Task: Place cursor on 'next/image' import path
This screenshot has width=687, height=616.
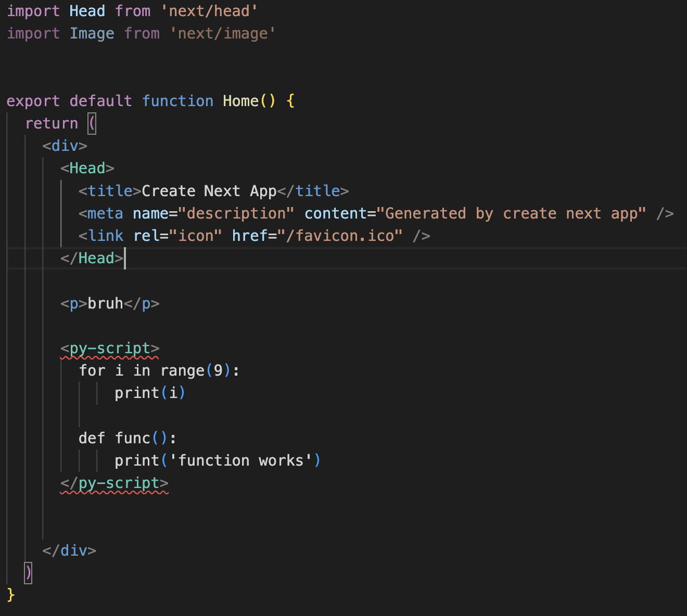Action: click(x=222, y=34)
